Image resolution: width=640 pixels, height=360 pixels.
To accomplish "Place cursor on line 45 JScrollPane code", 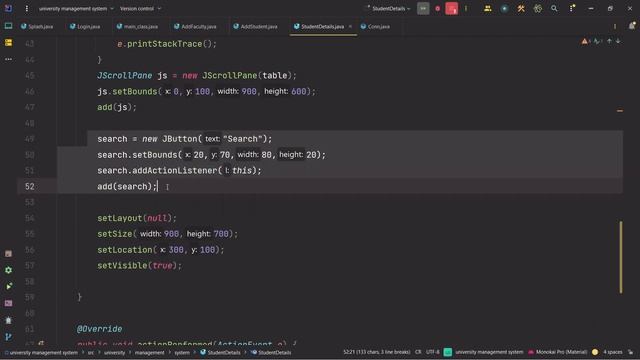I will [x=197, y=76].
